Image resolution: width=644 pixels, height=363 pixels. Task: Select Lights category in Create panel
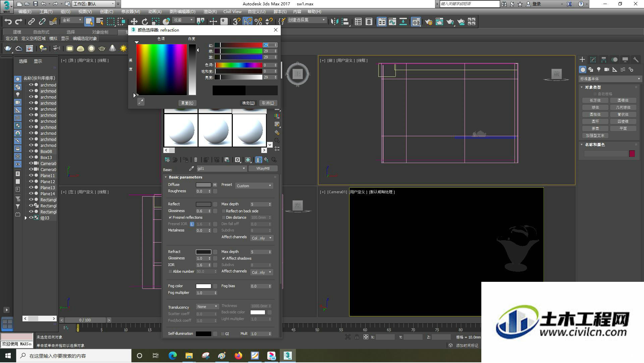(599, 69)
